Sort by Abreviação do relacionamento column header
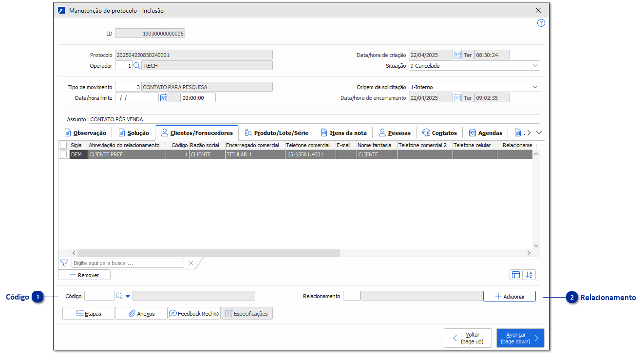This screenshot has height=358, width=644. tap(127, 145)
